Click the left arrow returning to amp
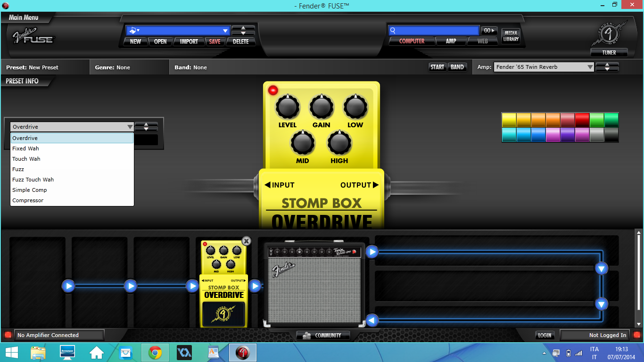This screenshot has height=362, width=644. click(372, 321)
